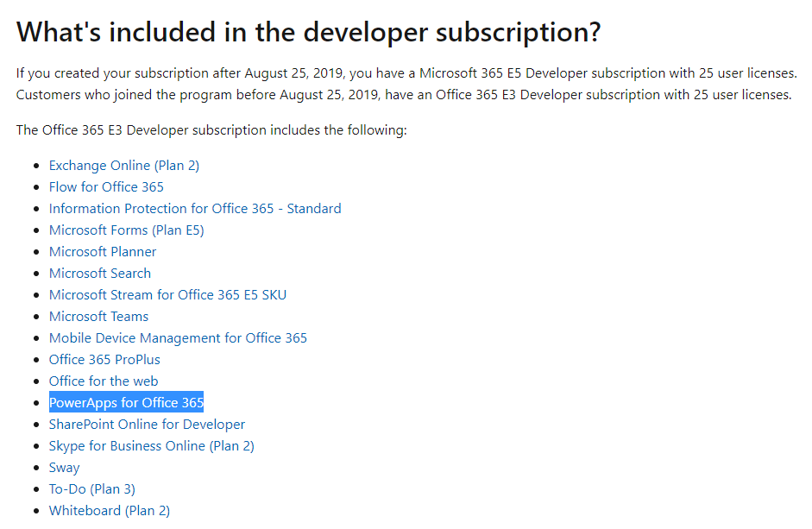Open Skype for Business Online (Plan 2)
The width and height of the screenshot is (812, 529).
click(x=151, y=445)
